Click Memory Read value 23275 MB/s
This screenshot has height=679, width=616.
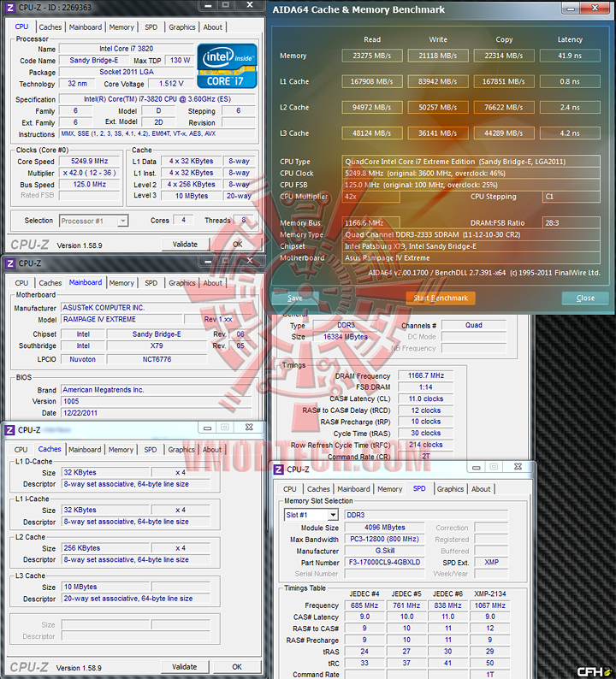(x=371, y=56)
